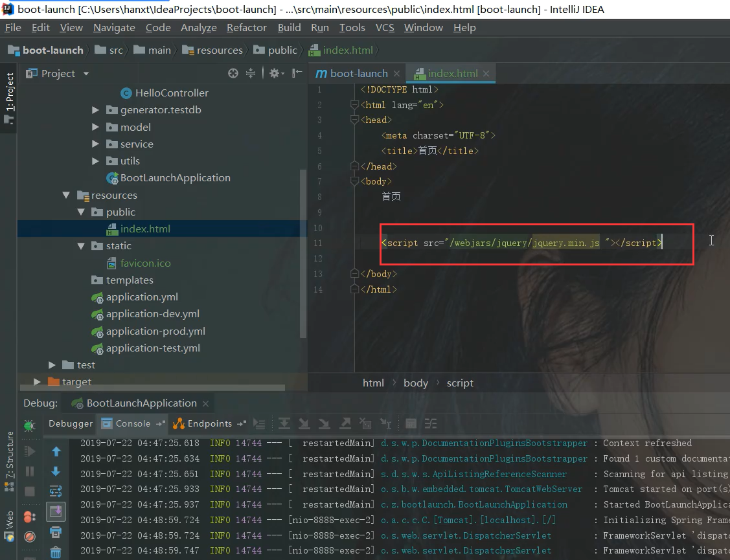The image size is (730, 560).
Task: Click the Drop Frame icon
Action: pyautogui.click(x=365, y=423)
